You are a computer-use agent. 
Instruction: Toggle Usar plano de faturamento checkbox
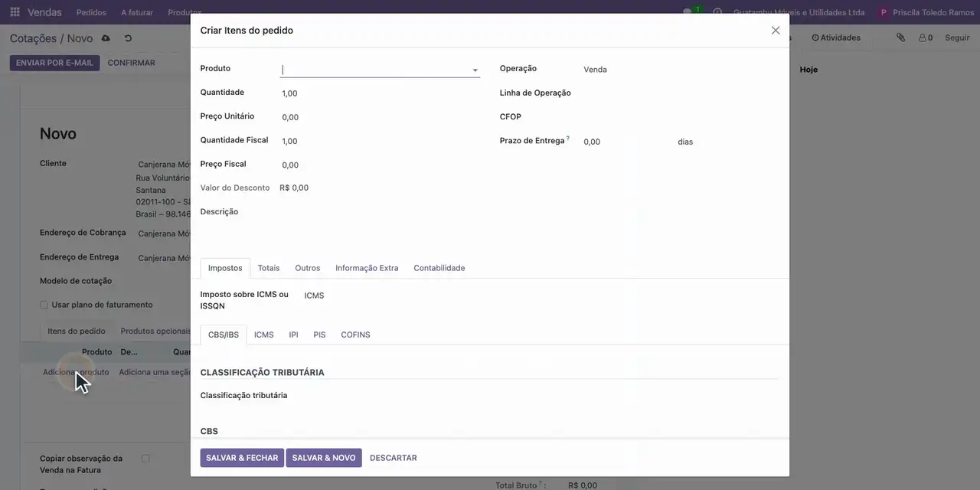click(x=44, y=305)
